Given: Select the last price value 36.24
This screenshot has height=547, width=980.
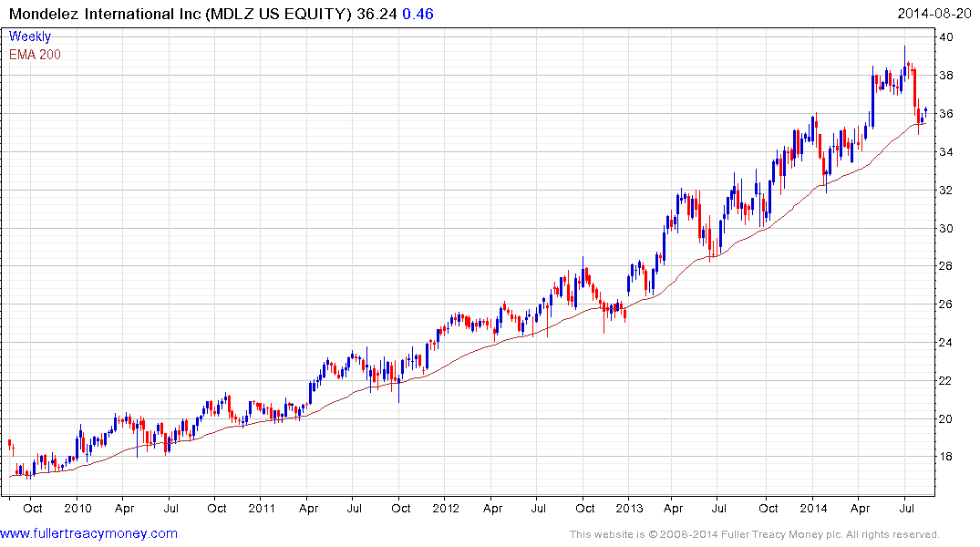Looking at the screenshot, I should 377,14.
